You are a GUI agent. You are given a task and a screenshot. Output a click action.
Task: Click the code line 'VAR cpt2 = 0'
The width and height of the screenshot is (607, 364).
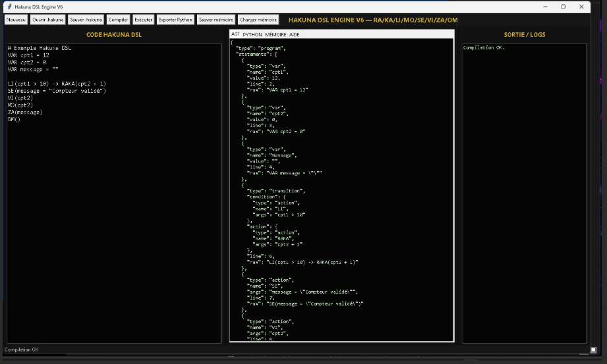pyautogui.click(x=27, y=63)
